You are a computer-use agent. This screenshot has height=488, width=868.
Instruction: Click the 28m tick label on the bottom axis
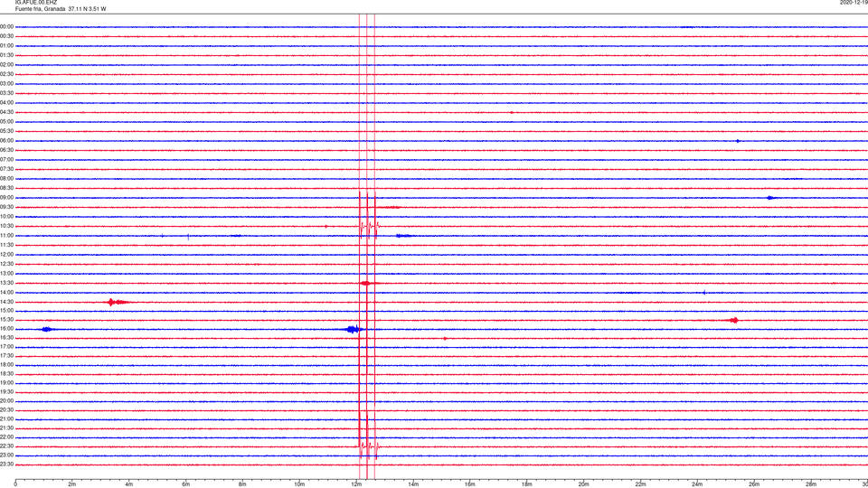tap(811, 484)
